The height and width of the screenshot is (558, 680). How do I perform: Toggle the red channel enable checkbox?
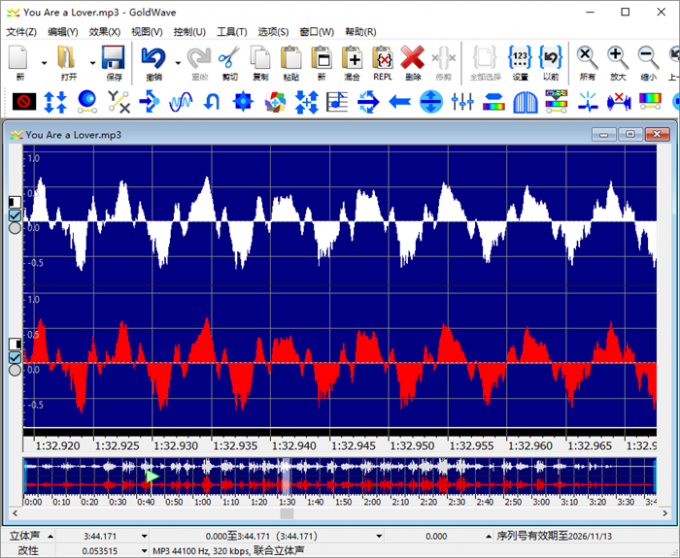point(15,357)
